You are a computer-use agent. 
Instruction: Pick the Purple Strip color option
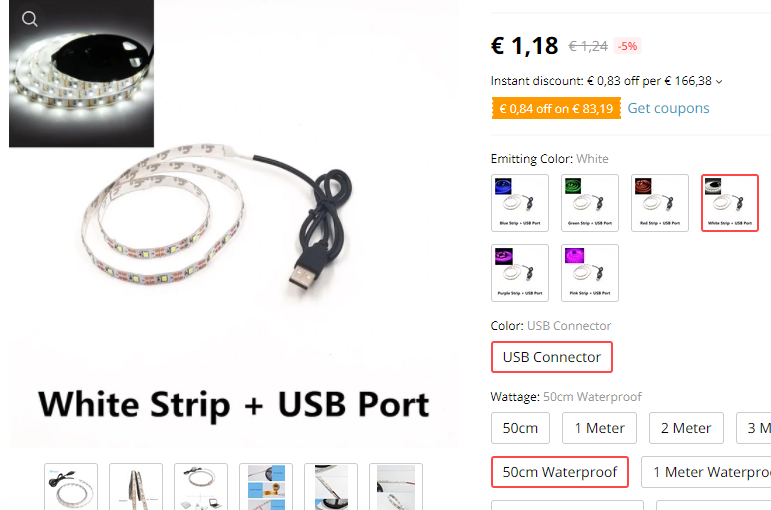tap(520, 273)
